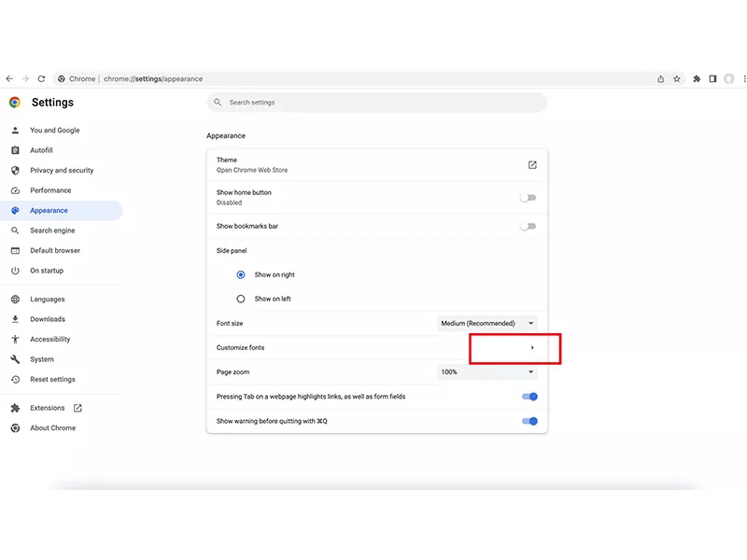Go back with the browser back arrow
This screenshot has height=560, width=747.
click(x=9, y=79)
